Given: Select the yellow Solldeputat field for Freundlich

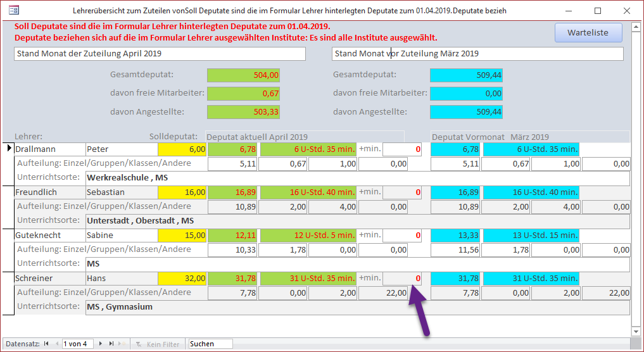Looking at the screenshot, I should 181,192.
